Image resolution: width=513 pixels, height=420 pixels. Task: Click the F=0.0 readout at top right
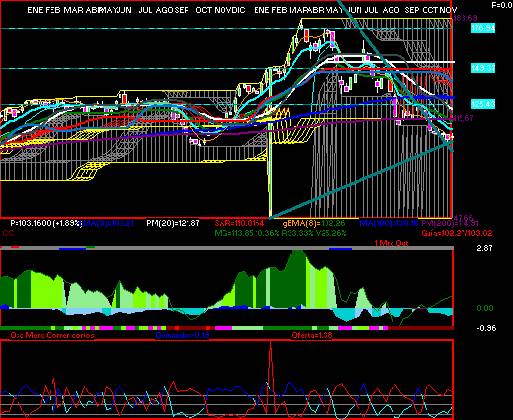tap(502, 5)
